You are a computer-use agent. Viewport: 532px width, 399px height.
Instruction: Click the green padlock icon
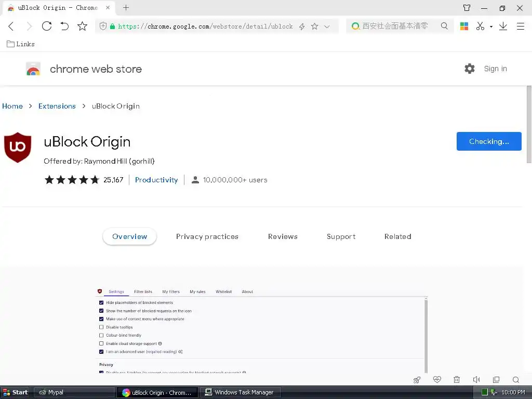(x=112, y=26)
